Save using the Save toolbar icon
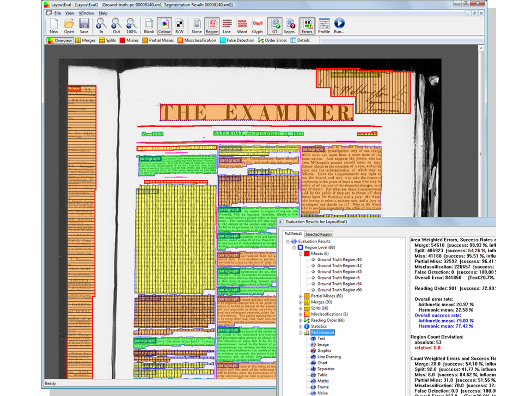Image resolution: width=532 pixels, height=396 pixels. click(x=84, y=26)
